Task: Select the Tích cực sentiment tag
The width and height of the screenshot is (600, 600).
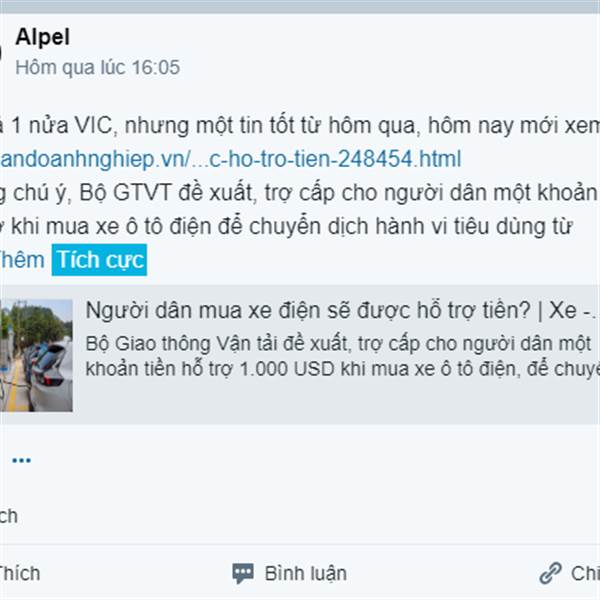Action: click(99, 260)
